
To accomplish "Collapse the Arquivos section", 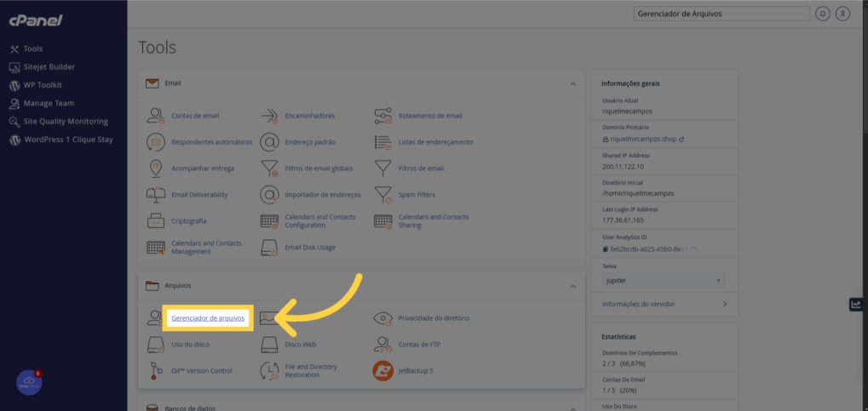I will pyautogui.click(x=573, y=287).
